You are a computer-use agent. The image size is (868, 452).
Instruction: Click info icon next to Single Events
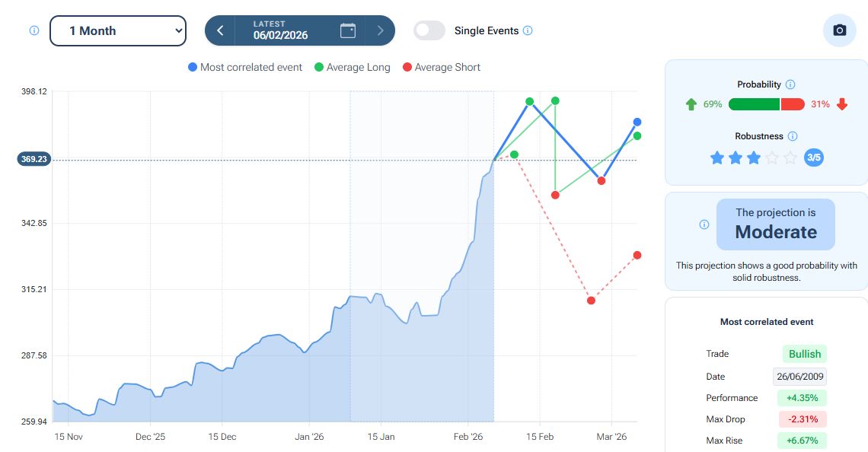[528, 31]
